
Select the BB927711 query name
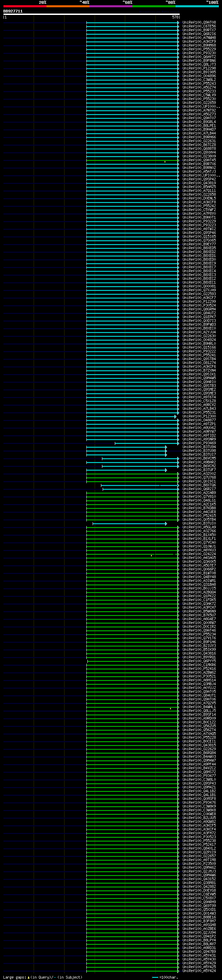[x=13, y=11]
